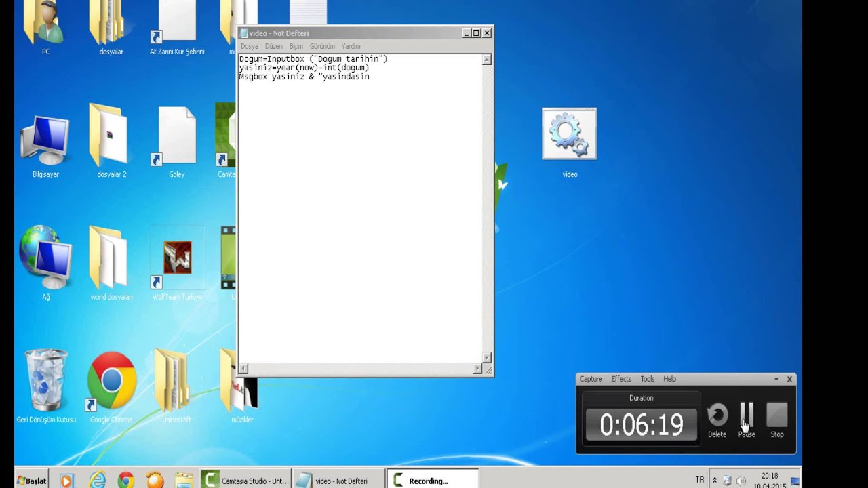Image resolution: width=868 pixels, height=488 pixels.
Task: Open Internet Explorer from taskbar
Action: (x=98, y=481)
